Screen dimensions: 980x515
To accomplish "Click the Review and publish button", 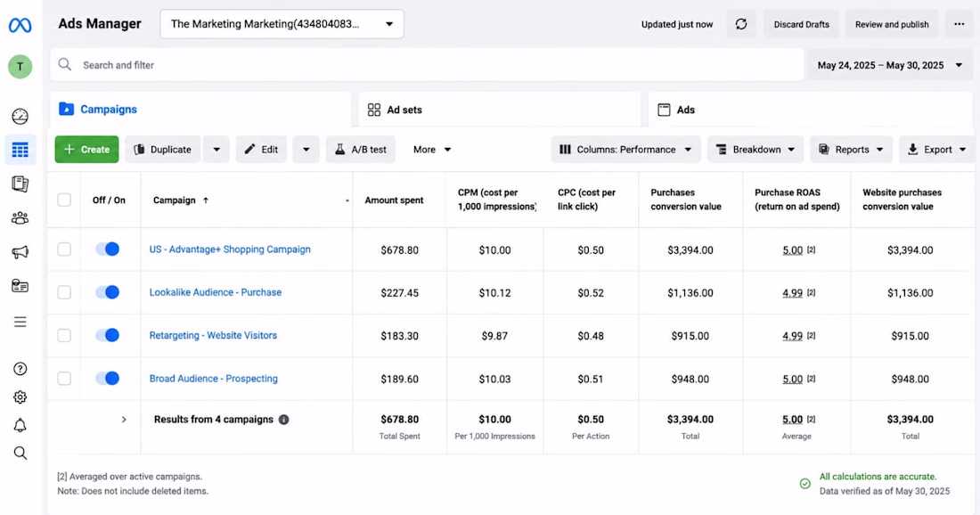I will point(892,24).
